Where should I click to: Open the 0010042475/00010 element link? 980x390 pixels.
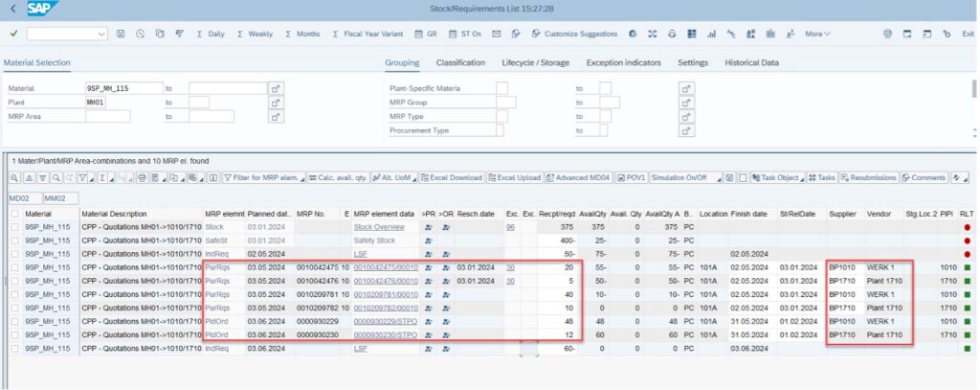(386, 268)
